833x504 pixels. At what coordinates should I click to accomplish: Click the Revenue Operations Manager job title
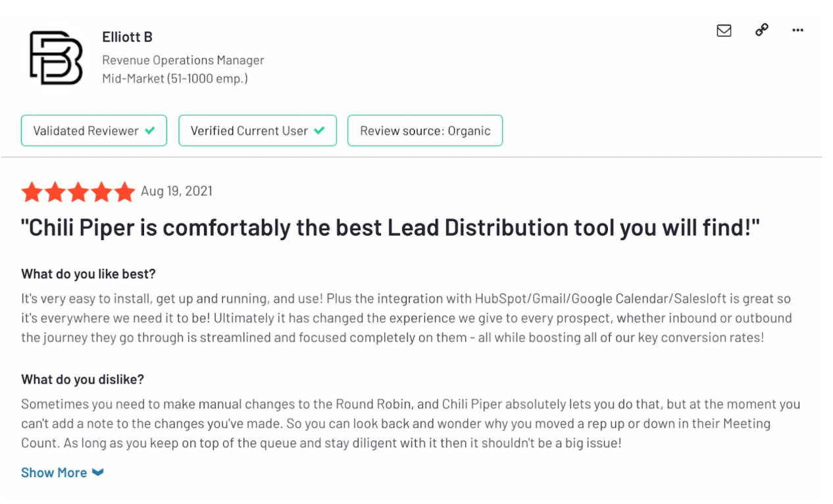(183, 60)
